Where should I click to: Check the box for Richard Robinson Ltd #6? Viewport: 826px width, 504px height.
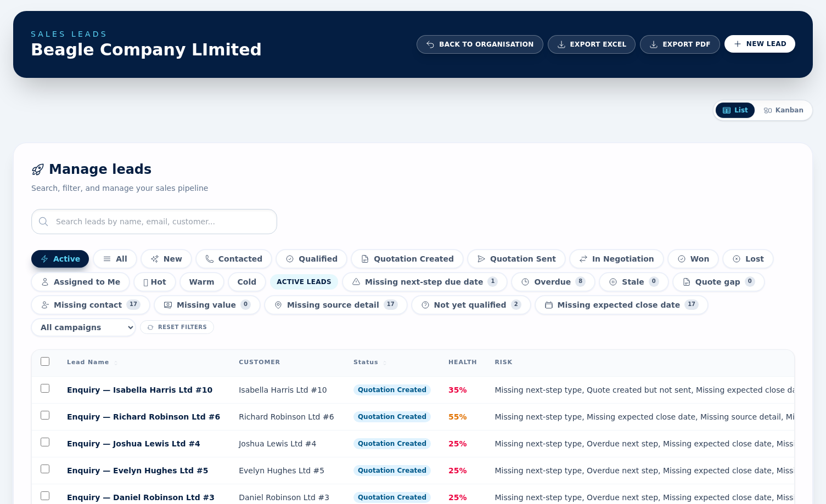pyautogui.click(x=45, y=415)
